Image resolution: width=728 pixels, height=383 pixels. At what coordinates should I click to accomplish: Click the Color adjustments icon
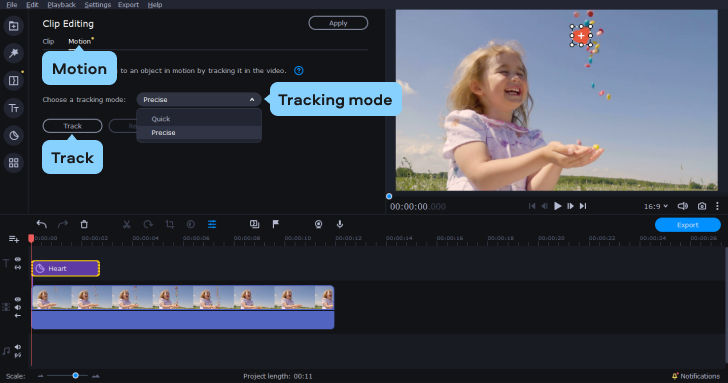191,224
